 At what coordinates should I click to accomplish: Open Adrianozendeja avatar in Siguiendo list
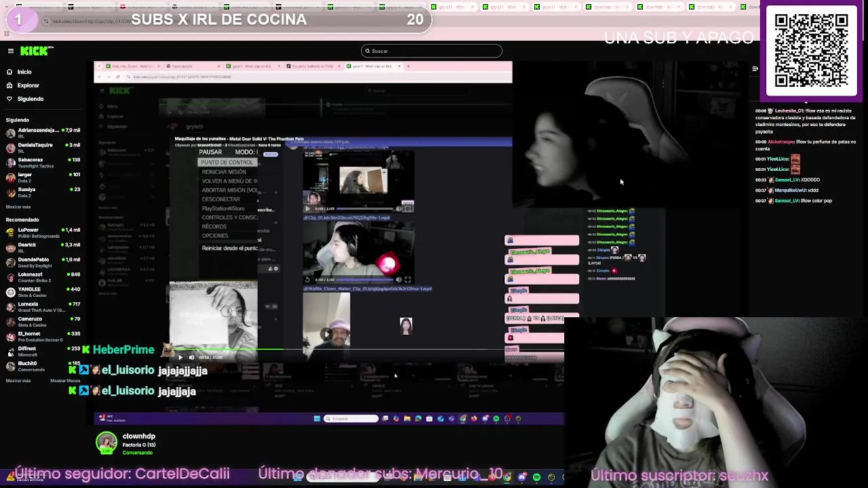pyautogui.click(x=10, y=132)
